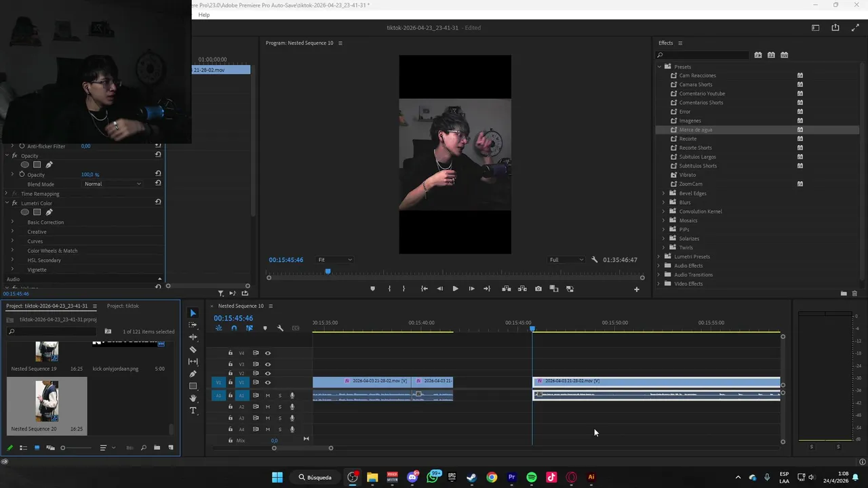This screenshot has height=488, width=868.
Task: Toggle sync lock on A4 track
Action: pos(256,429)
